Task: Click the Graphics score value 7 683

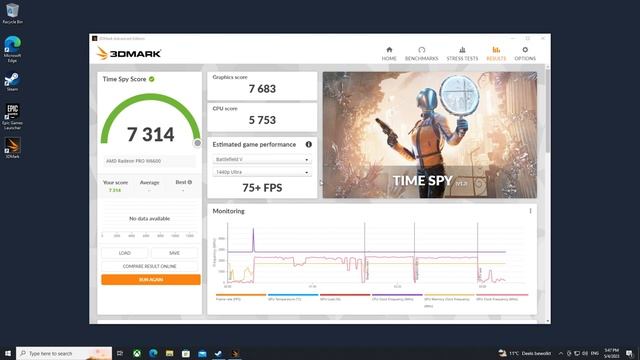Action: (x=262, y=89)
